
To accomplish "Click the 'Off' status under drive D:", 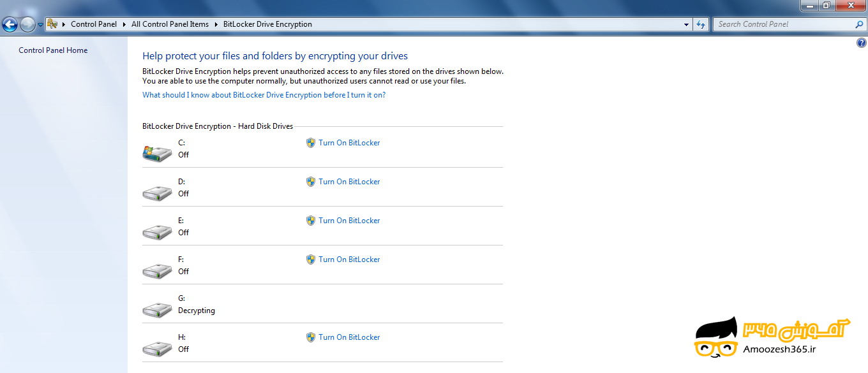I will click(184, 194).
